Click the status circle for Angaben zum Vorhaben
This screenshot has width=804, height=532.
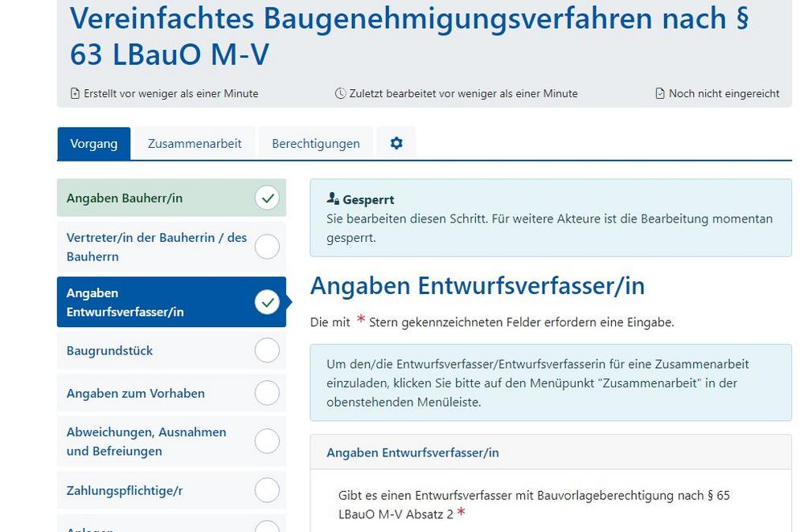tap(267, 393)
